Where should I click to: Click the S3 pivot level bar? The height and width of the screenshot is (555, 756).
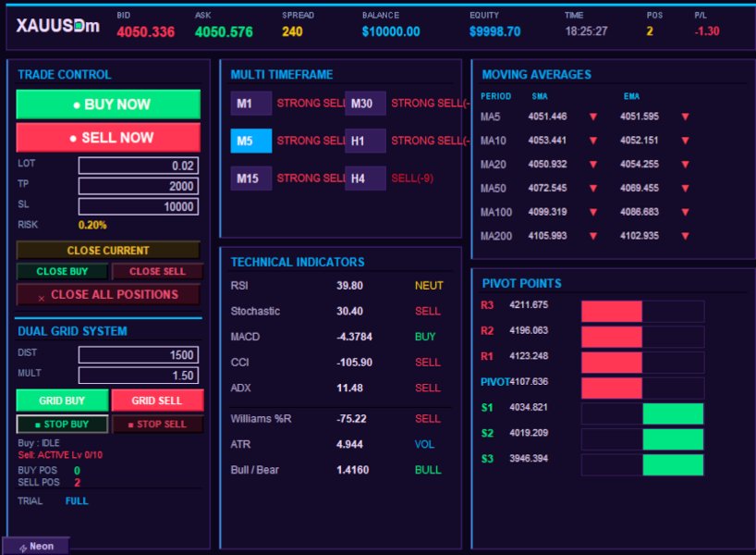pyautogui.click(x=642, y=464)
